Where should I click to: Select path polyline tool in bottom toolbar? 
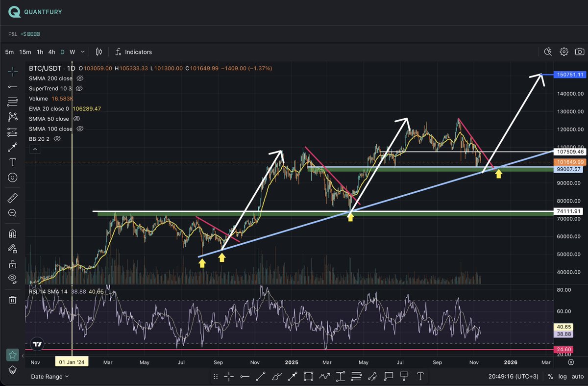324,376
